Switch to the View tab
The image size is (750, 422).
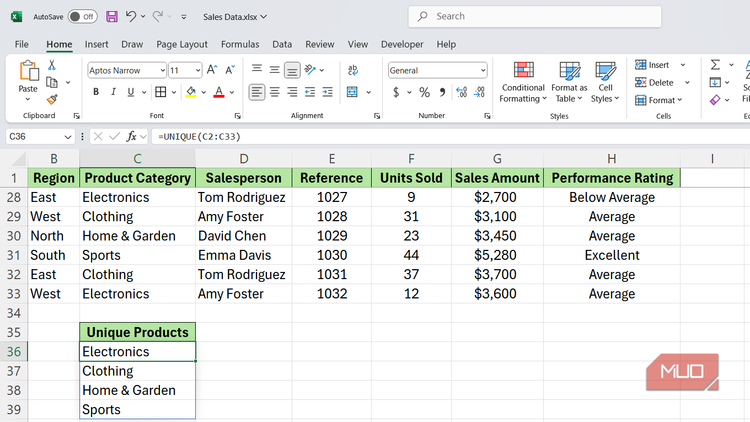(x=358, y=44)
